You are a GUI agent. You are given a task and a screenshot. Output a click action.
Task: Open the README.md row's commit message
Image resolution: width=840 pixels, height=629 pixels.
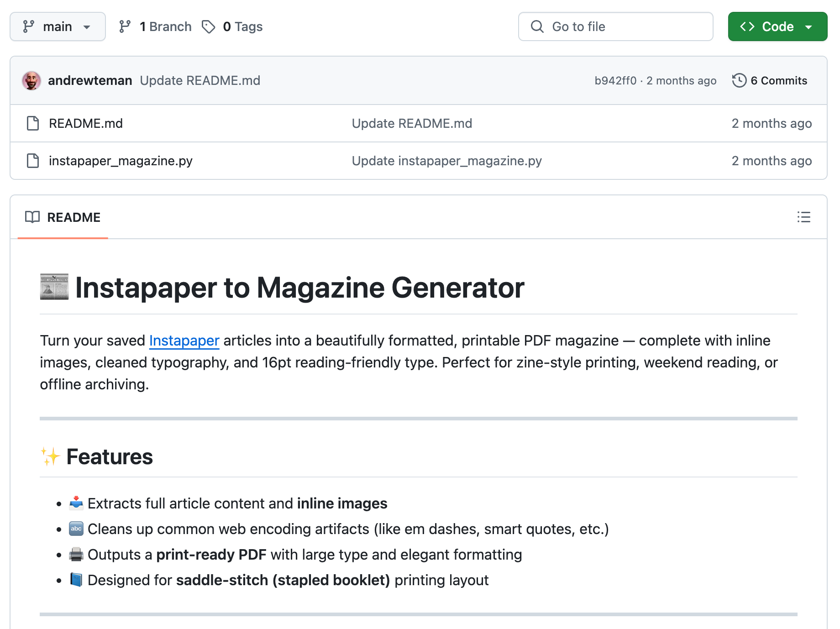pos(412,123)
